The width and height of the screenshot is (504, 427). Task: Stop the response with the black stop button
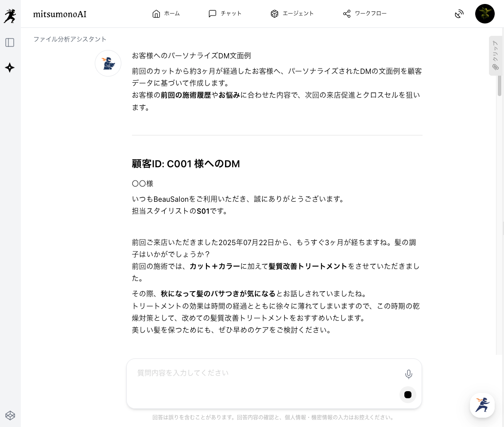point(408,395)
